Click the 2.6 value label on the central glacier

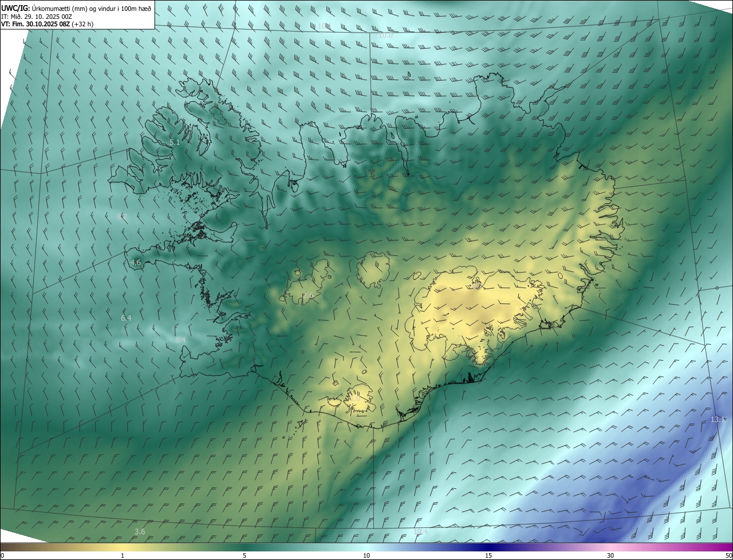click(x=308, y=295)
